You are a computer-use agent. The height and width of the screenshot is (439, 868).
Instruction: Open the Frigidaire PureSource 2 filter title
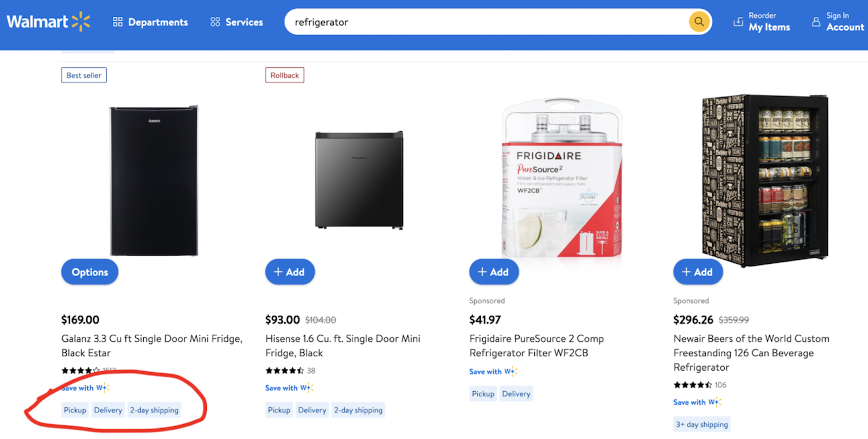click(536, 346)
